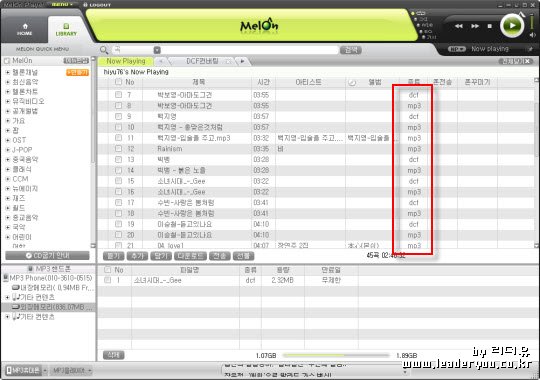Click the lock icon beside LOGOUT
Screen dimensions: 540x380
pos(85,5)
